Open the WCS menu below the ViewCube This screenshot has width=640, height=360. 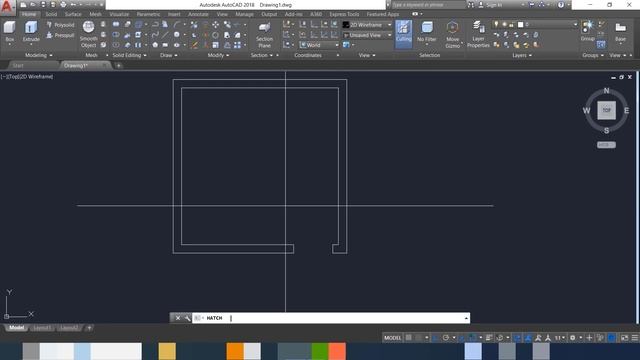(x=606, y=145)
